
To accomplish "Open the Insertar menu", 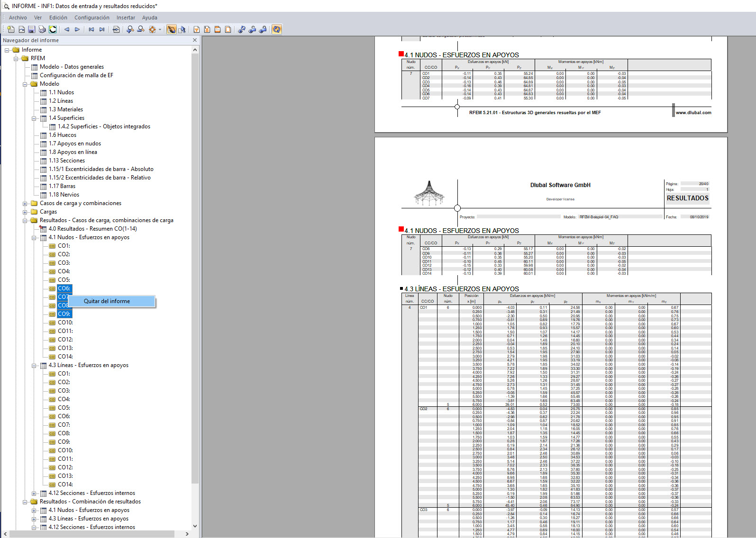I will [x=126, y=18].
